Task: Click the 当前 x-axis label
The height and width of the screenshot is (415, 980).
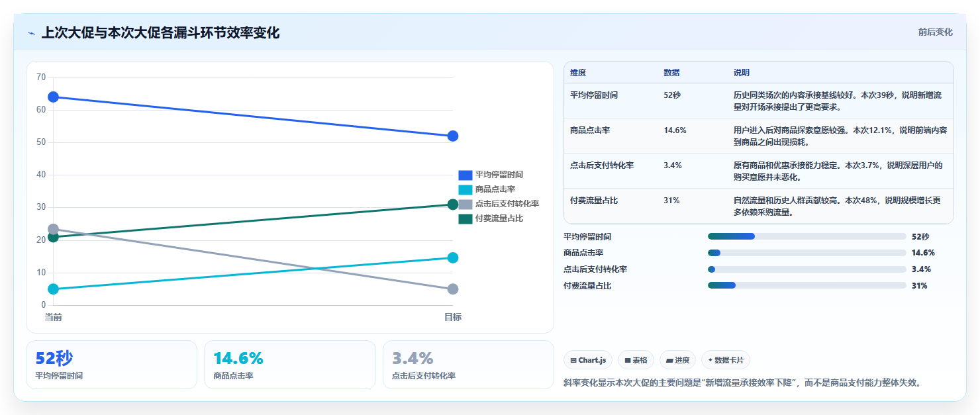Action: (x=54, y=318)
